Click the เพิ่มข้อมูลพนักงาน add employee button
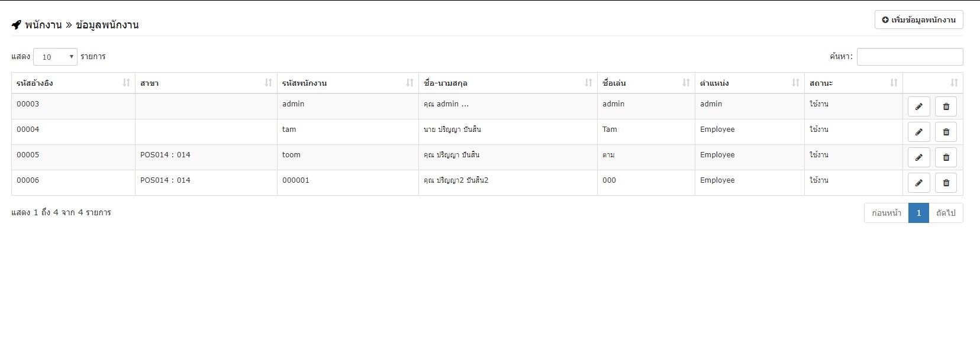Image resolution: width=980 pixels, height=356 pixels. click(x=918, y=20)
